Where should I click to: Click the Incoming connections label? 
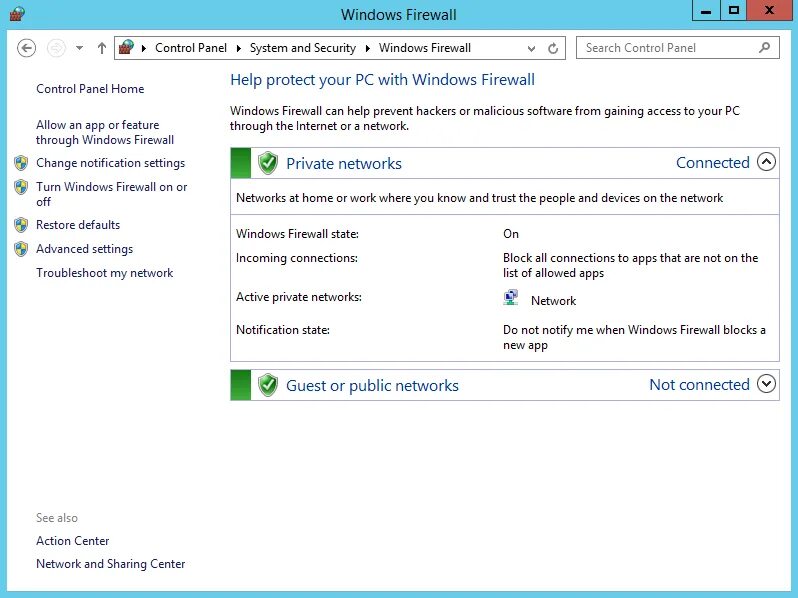(x=297, y=258)
